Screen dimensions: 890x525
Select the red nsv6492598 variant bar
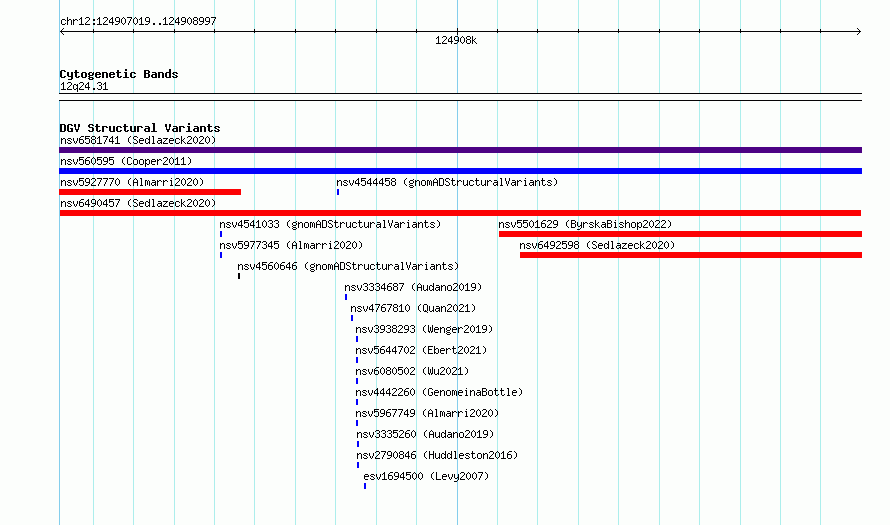point(691,255)
